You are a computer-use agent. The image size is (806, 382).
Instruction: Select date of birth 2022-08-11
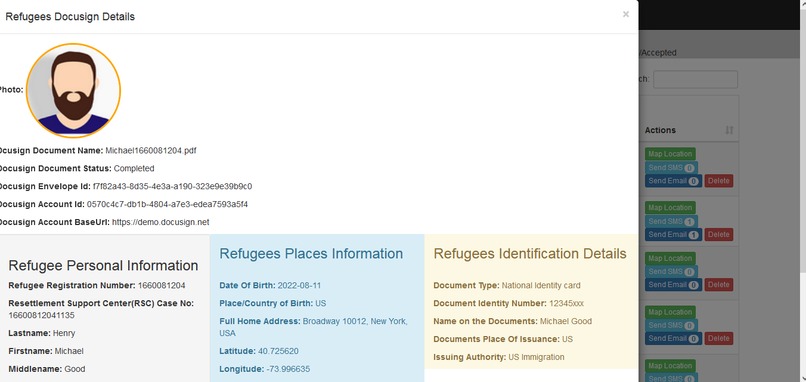(299, 285)
